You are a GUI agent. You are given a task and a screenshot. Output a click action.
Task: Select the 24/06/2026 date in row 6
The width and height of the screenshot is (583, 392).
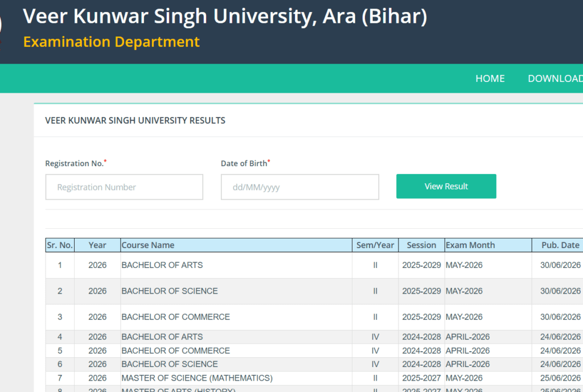click(x=560, y=364)
